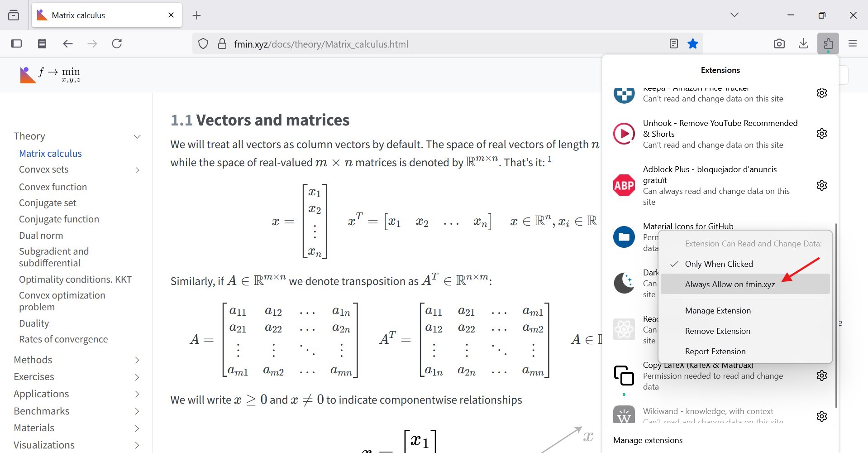
Task: Toggle Reader View icon in address bar
Action: (x=673, y=44)
